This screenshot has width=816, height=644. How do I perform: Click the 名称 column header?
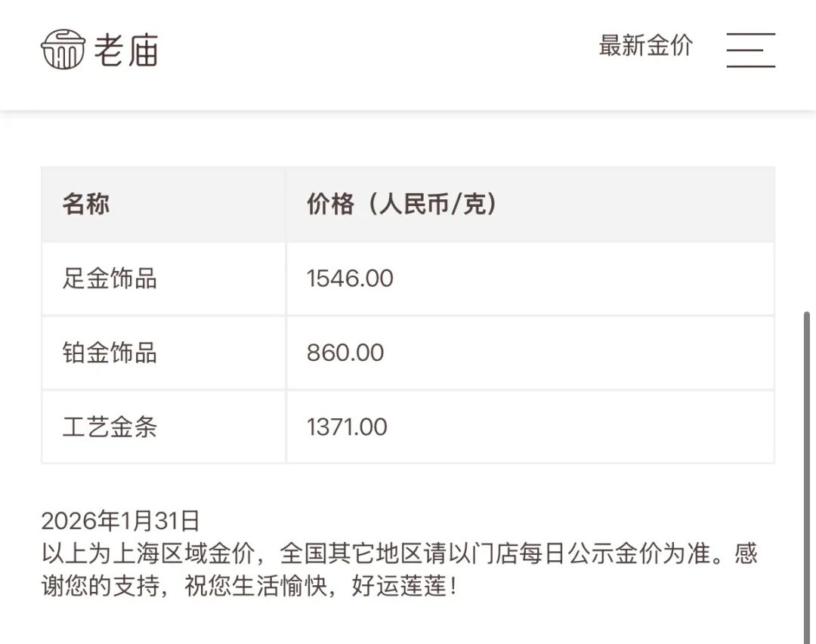pyautogui.click(x=86, y=204)
